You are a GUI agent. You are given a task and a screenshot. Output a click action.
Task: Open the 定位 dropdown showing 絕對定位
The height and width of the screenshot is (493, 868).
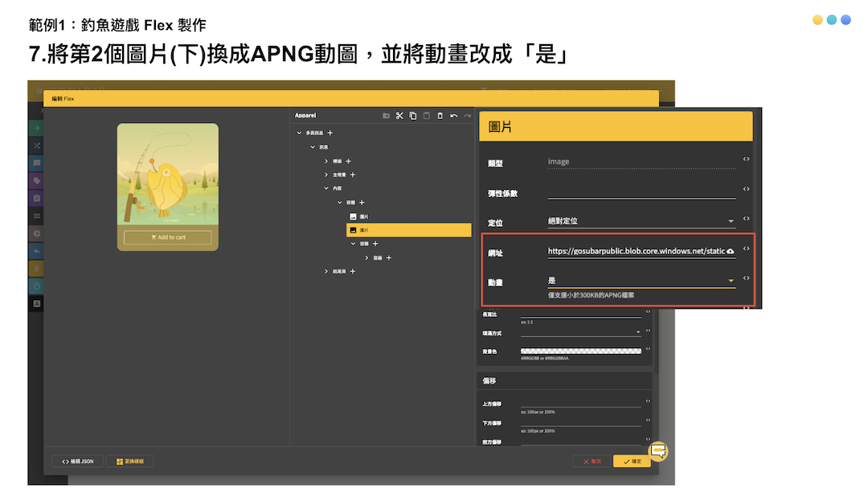tap(641, 221)
